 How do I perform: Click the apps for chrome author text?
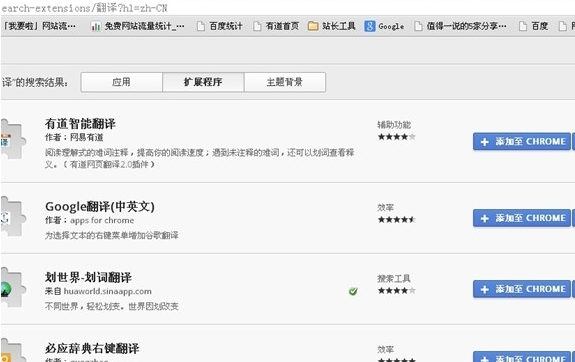[102, 220]
